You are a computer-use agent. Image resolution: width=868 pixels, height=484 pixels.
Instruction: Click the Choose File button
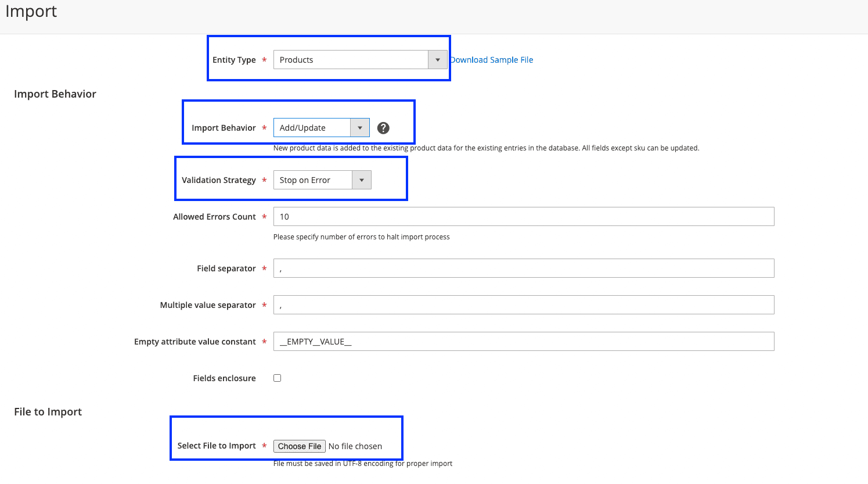click(x=300, y=446)
